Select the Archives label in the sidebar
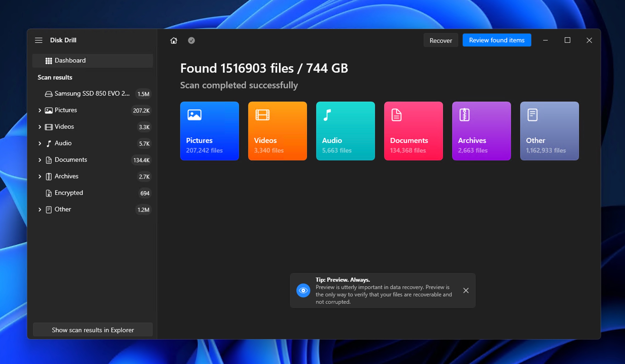The width and height of the screenshot is (625, 364). point(66,176)
